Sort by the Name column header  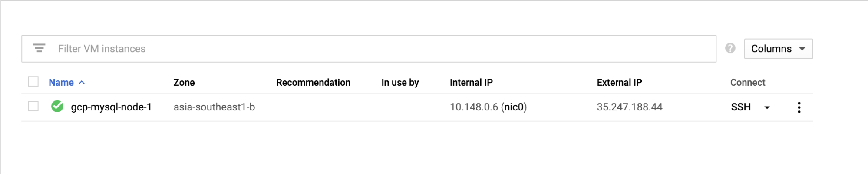[x=61, y=83]
